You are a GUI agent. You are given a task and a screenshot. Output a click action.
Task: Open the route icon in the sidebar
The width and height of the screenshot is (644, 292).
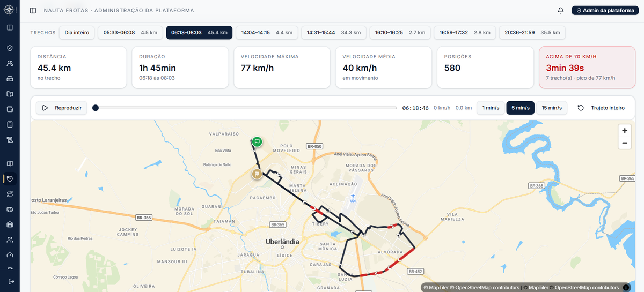[10, 193]
